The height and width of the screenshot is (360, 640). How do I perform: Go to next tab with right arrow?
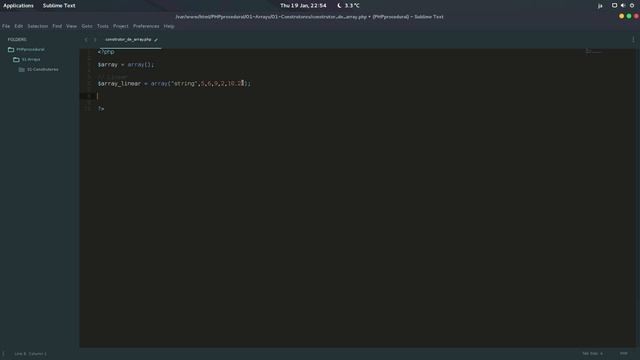point(95,40)
